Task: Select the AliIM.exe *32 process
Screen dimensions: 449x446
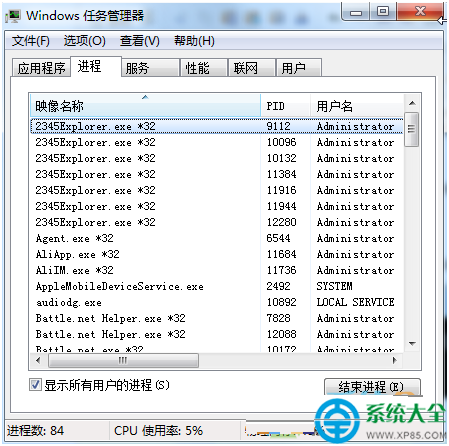Action: 217,270
